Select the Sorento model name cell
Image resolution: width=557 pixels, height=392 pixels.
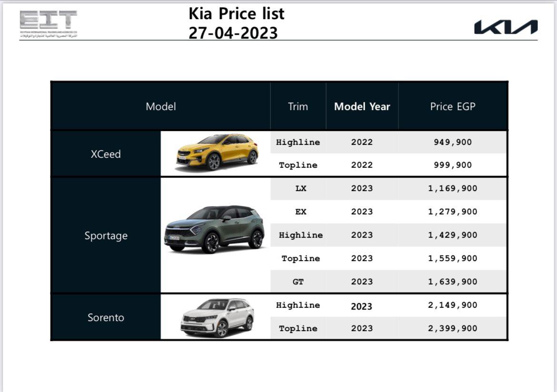[x=106, y=317]
